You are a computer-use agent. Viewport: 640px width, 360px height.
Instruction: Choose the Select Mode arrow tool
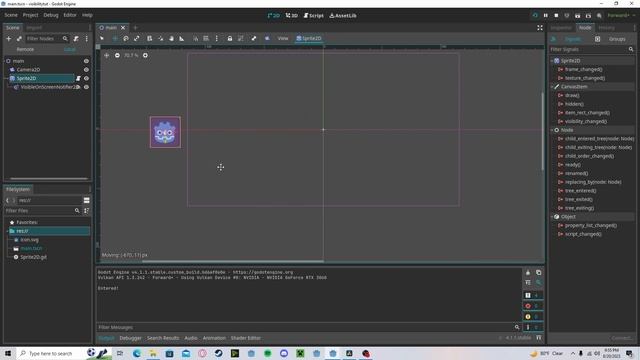pos(102,38)
